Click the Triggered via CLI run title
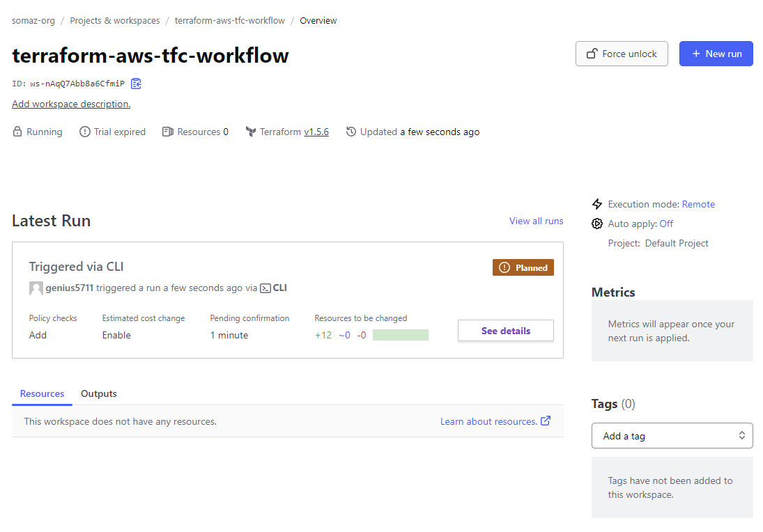 77,267
